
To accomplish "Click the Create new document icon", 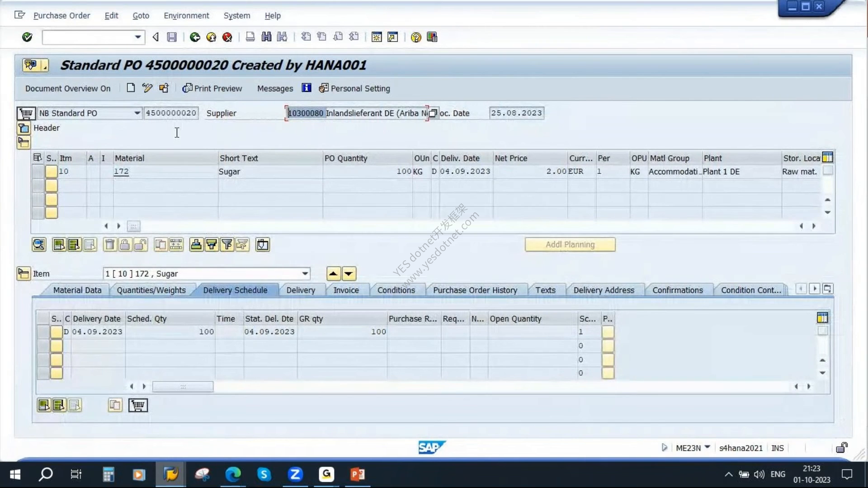I will point(131,88).
